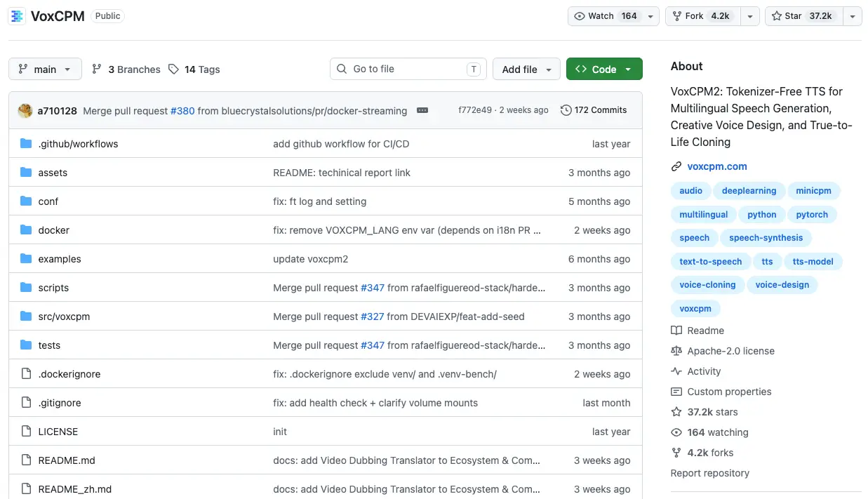Select the text-to-speech topic tag
The width and height of the screenshot is (868, 499).
pyautogui.click(x=711, y=262)
